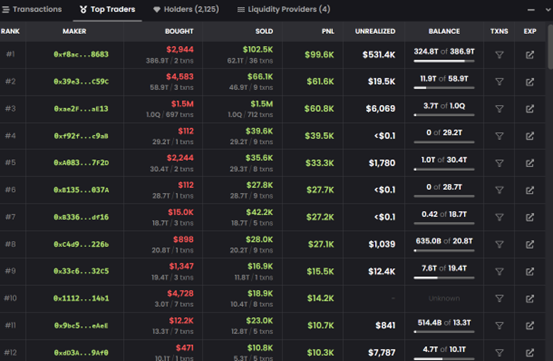Open explorer link for rank #1 trader

point(530,55)
